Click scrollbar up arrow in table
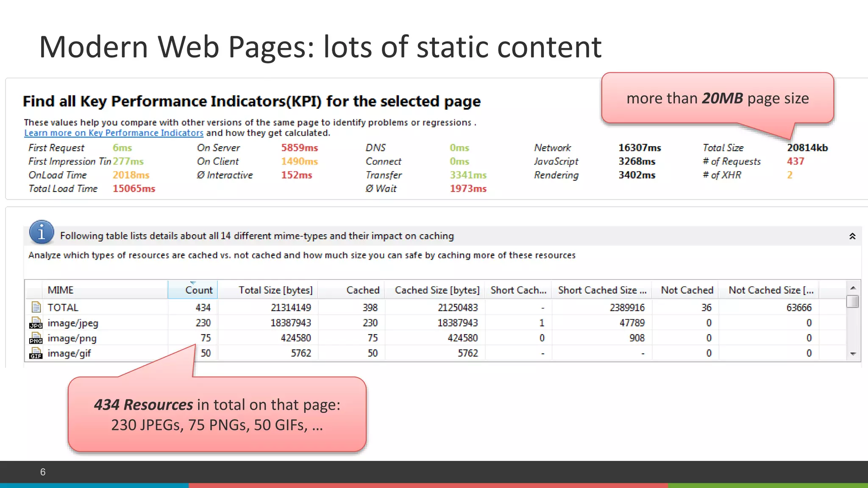 tap(853, 288)
